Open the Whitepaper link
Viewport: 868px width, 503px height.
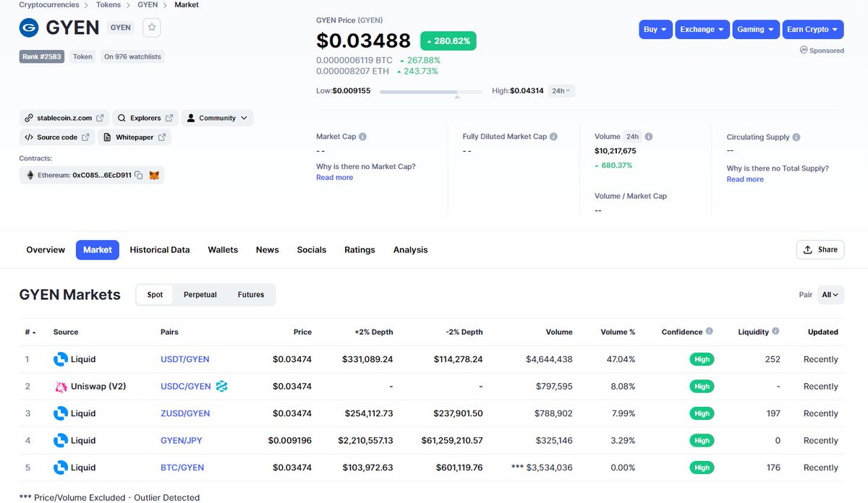[134, 137]
